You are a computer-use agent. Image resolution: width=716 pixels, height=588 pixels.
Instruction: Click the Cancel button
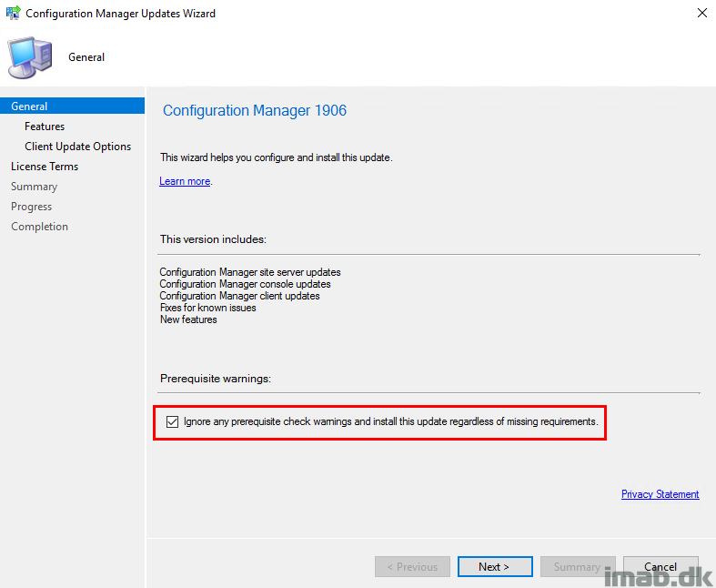pyautogui.click(x=661, y=566)
